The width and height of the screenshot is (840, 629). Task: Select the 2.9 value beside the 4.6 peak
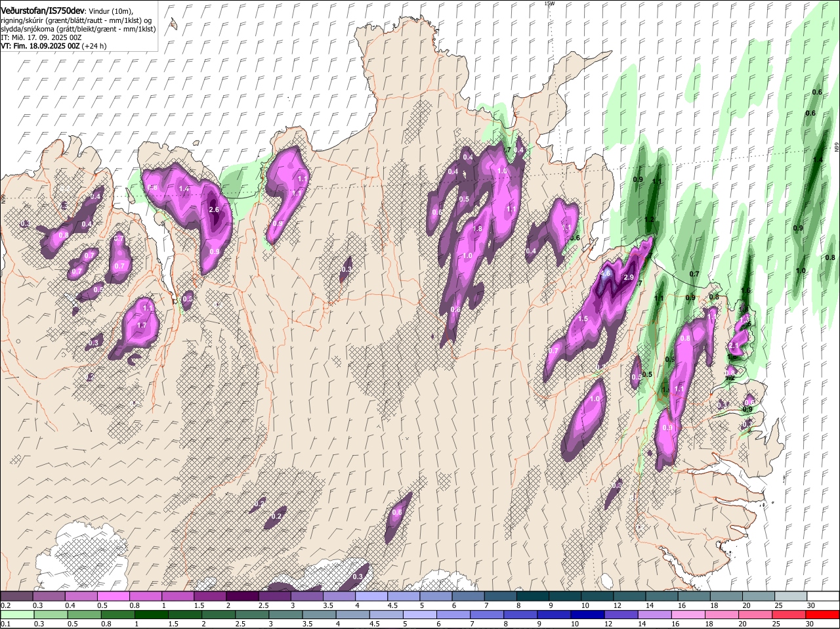pyautogui.click(x=629, y=278)
